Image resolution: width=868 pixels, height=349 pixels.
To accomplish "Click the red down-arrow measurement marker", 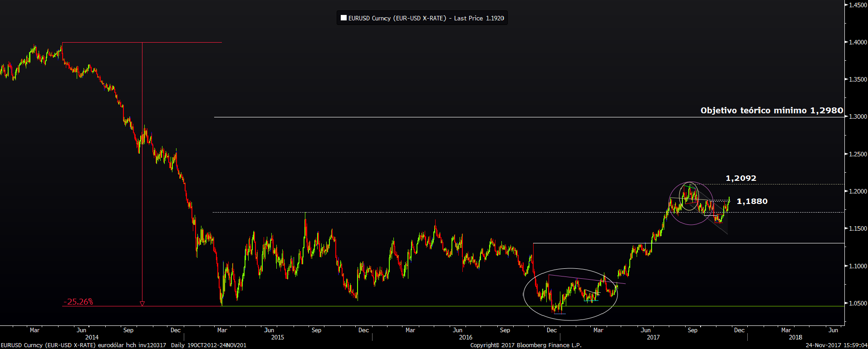I will (142, 304).
